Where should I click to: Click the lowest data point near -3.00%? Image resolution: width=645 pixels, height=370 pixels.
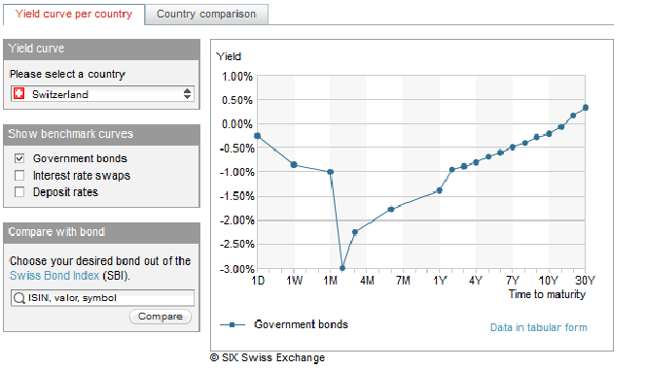pyautogui.click(x=342, y=268)
